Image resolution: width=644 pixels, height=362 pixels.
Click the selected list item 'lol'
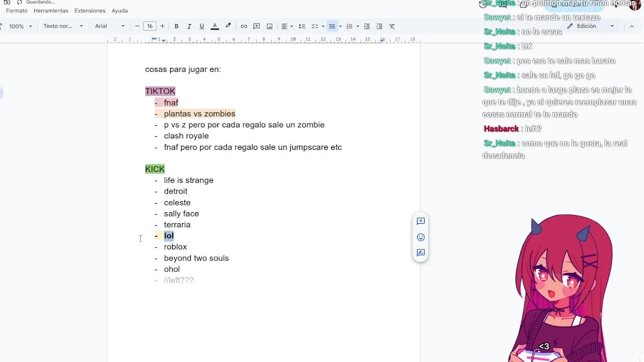click(169, 236)
